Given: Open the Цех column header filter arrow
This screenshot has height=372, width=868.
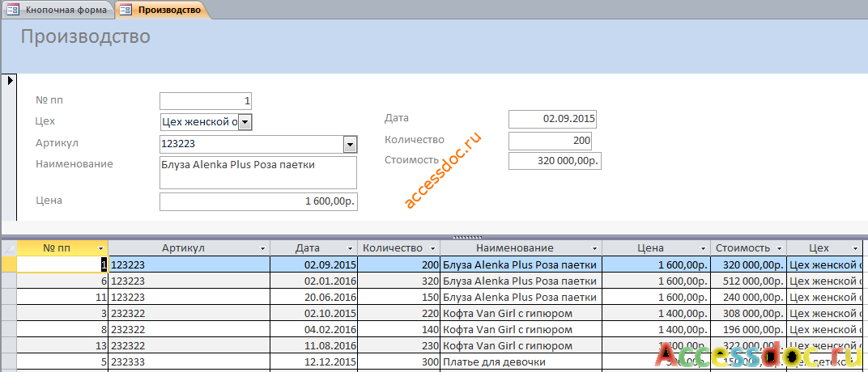Looking at the screenshot, I should [855, 249].
